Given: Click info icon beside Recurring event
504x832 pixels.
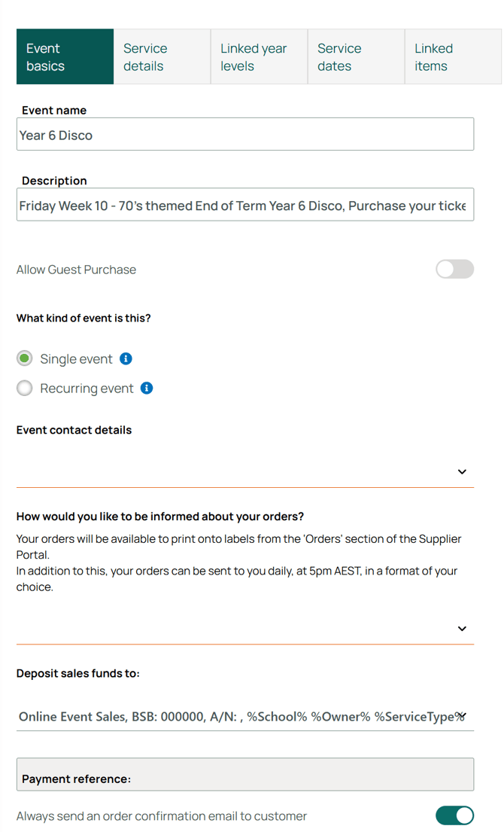Looking at the screenshot, I should point(147,389).
